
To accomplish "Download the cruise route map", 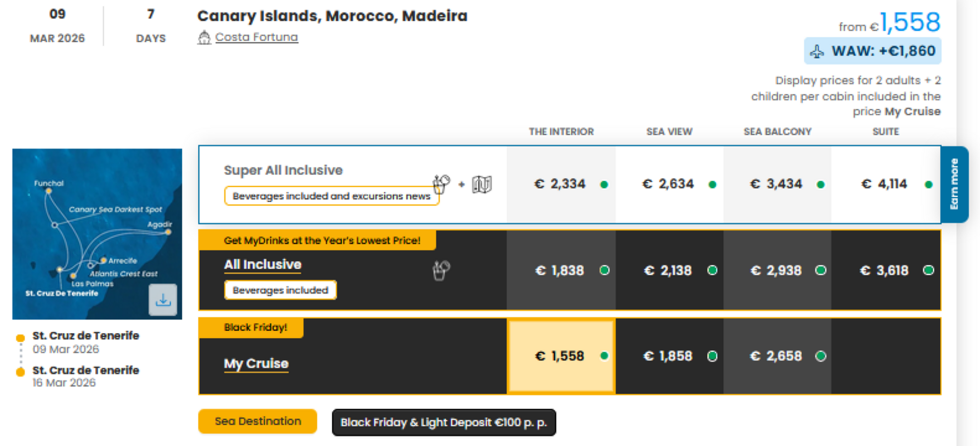I will click(163, 300).
